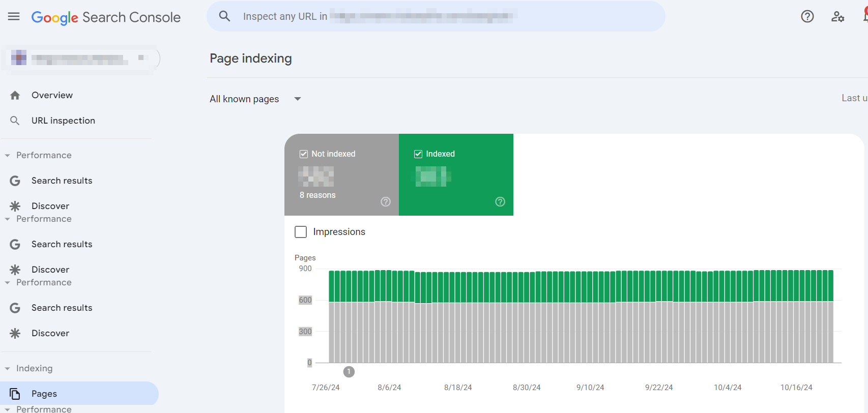Viewport: 868px width, 413px height.
Task: Click asterisk icon of Discover above Indexing
Action: [x=15, y=333]
